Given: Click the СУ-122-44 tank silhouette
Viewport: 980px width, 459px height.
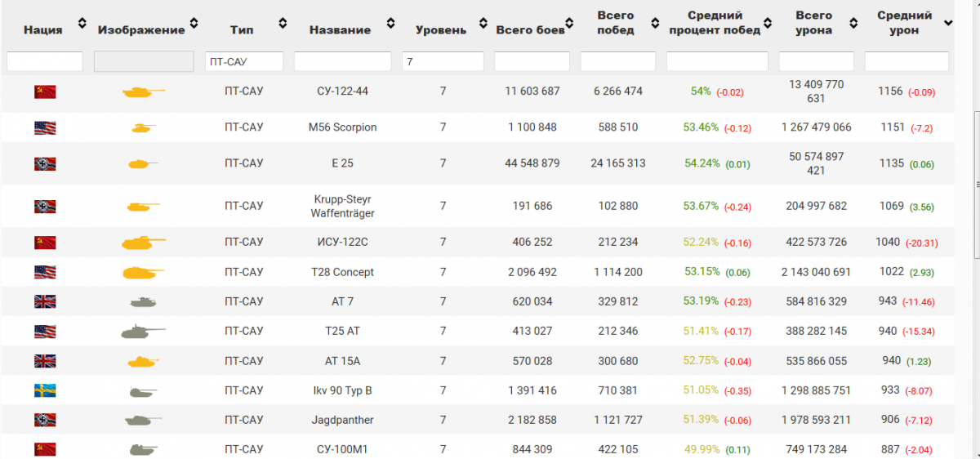Looking at the screenshot, I should [143, 92].
